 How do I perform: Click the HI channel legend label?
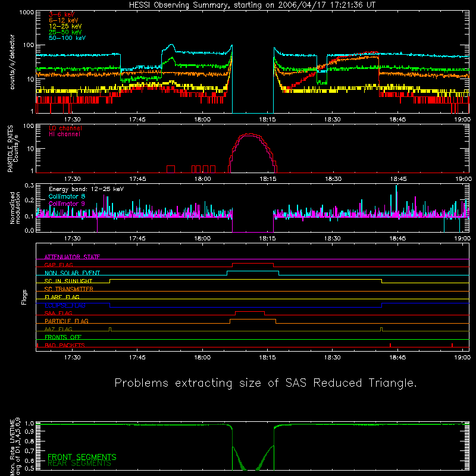tap(64, 134)
